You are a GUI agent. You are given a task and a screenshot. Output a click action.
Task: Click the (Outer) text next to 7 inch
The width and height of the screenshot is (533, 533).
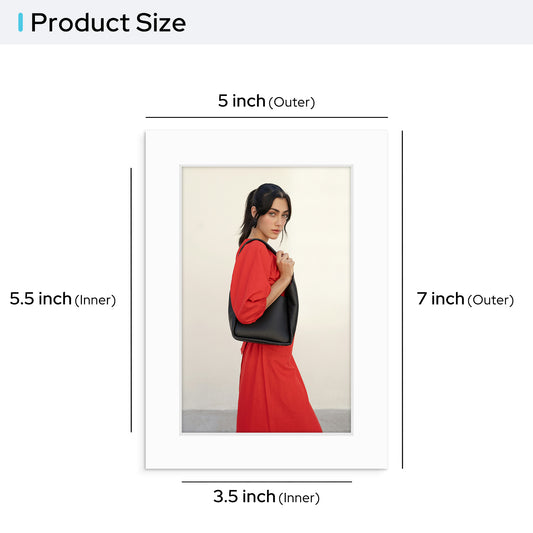pyautogui.click(x=491, y=300)
